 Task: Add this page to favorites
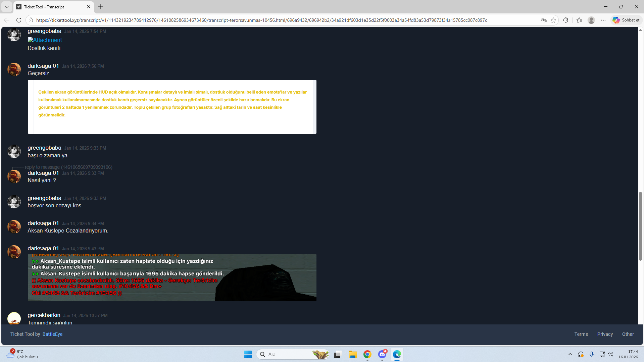click(x=553, y=20)
